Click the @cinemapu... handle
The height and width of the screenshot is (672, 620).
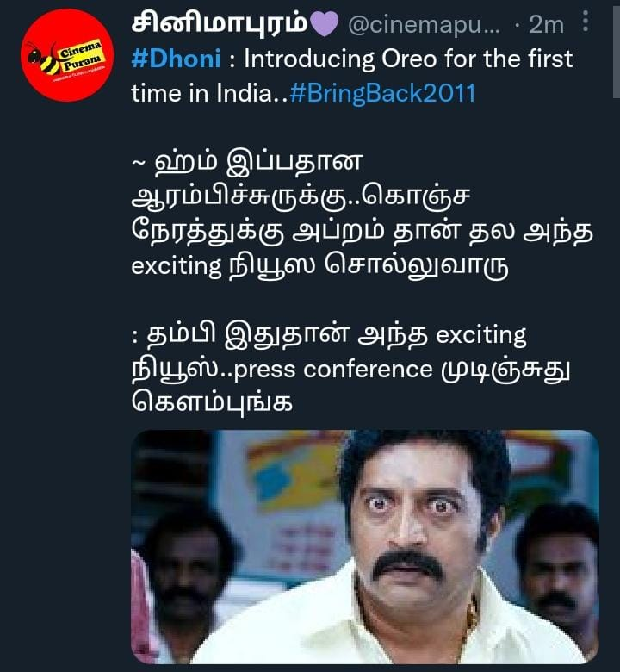(424, 25)
